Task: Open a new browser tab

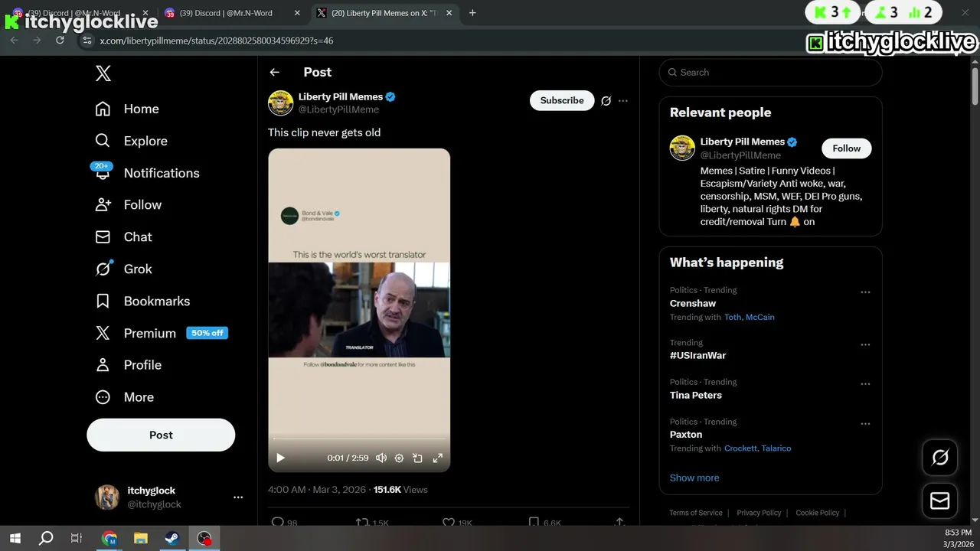Action: click(x=472, y=13)
